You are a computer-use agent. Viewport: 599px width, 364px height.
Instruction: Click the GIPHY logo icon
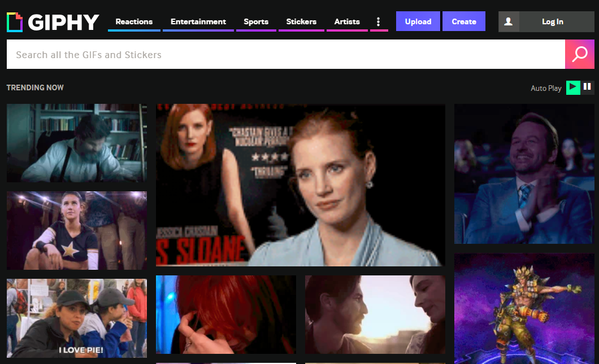15,22
